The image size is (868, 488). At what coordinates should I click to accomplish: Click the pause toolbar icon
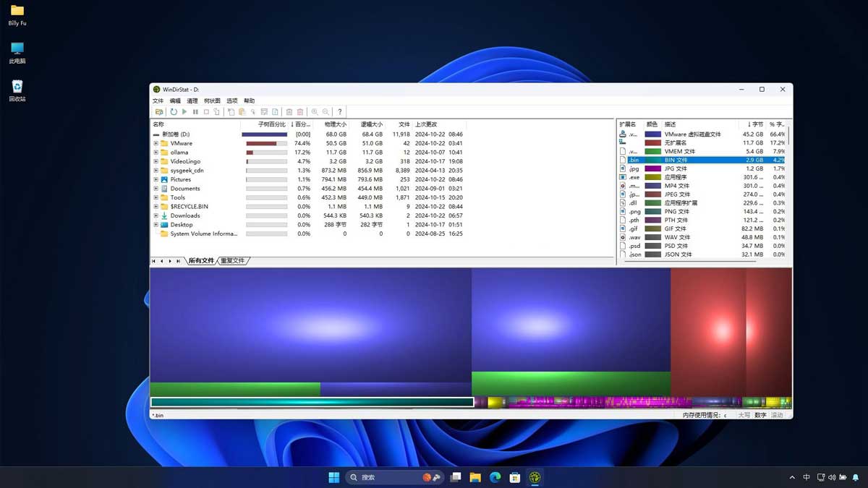pyautogui.click(x=195, y=112)
